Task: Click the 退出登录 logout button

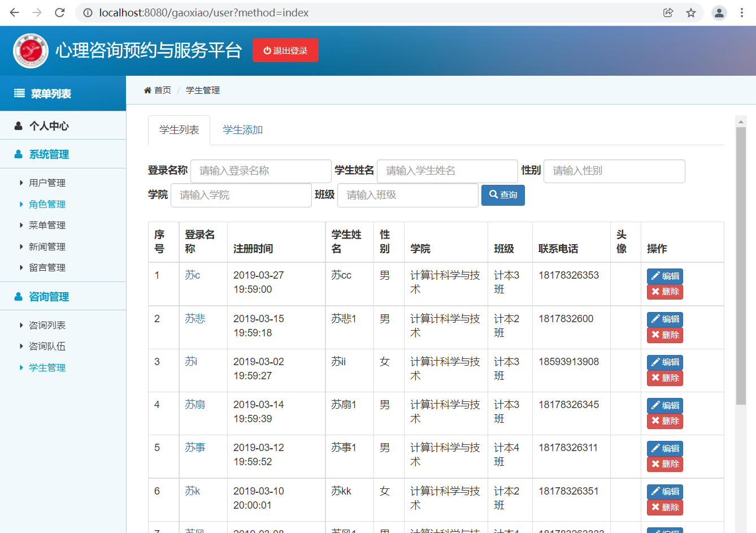Action: pos(285,50)
